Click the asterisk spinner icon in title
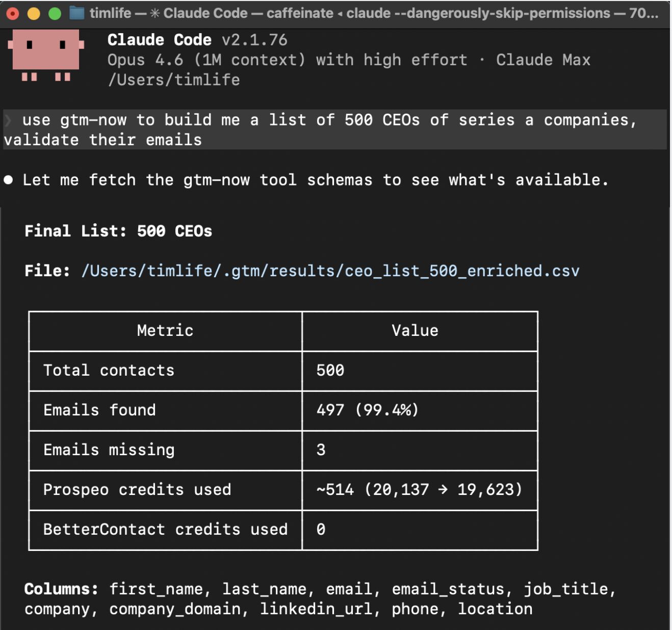The image size is (672, 630). click(x=154, y=13)
